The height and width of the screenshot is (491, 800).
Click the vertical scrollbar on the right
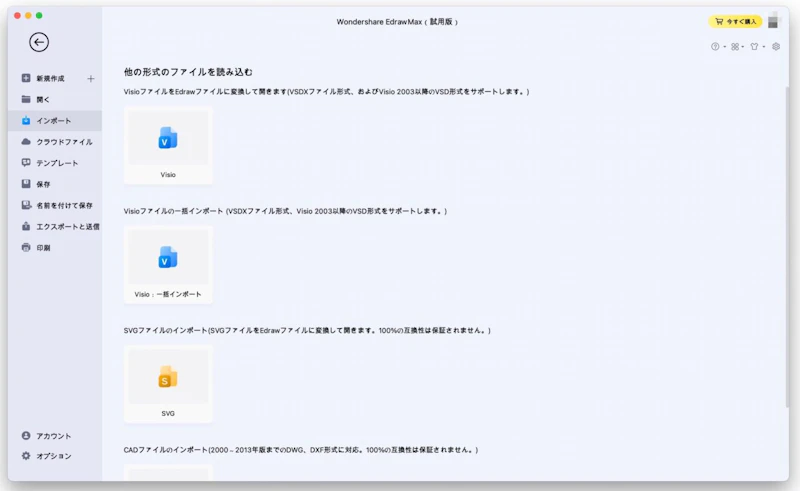coord(787,247)
